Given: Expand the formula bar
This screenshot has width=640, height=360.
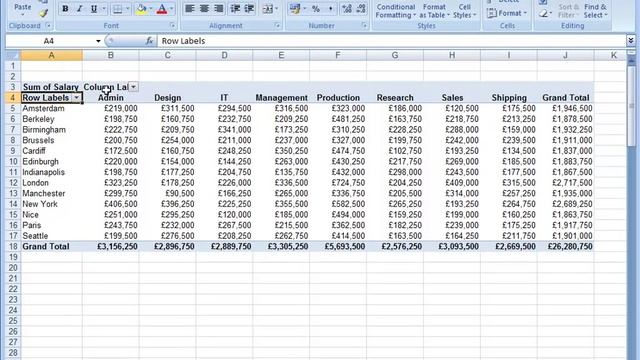Looking at the screenshot, I should (631, 40).
